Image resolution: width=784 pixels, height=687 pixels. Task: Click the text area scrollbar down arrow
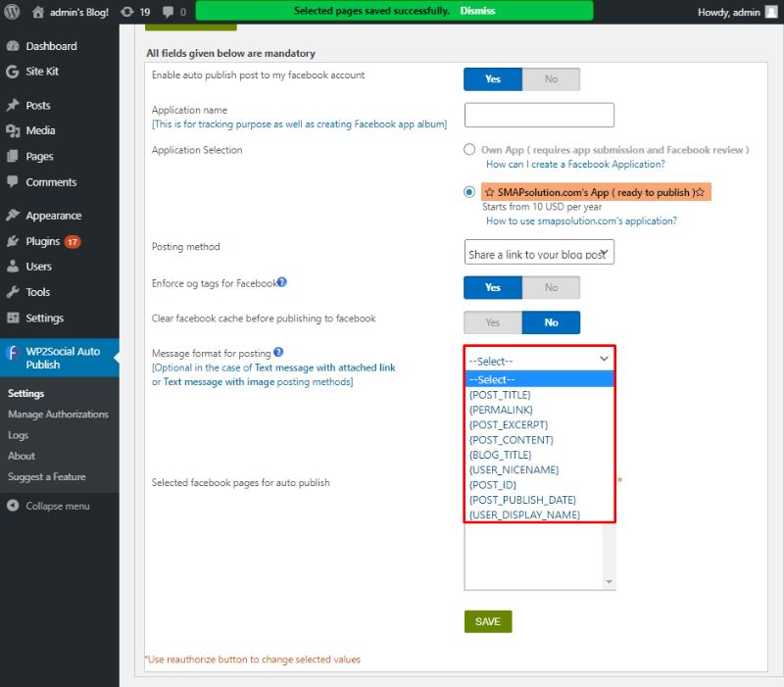[609, 581]
